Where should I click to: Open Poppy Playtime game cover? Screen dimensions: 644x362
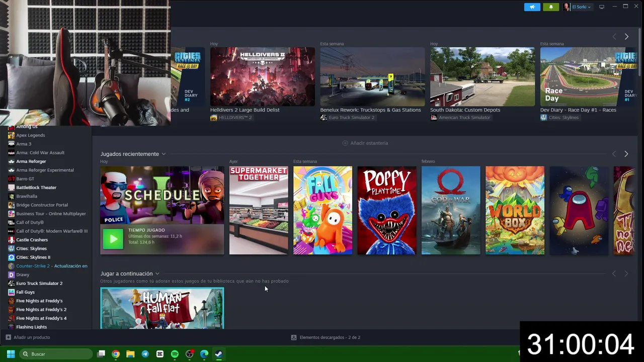pos(387,210)
